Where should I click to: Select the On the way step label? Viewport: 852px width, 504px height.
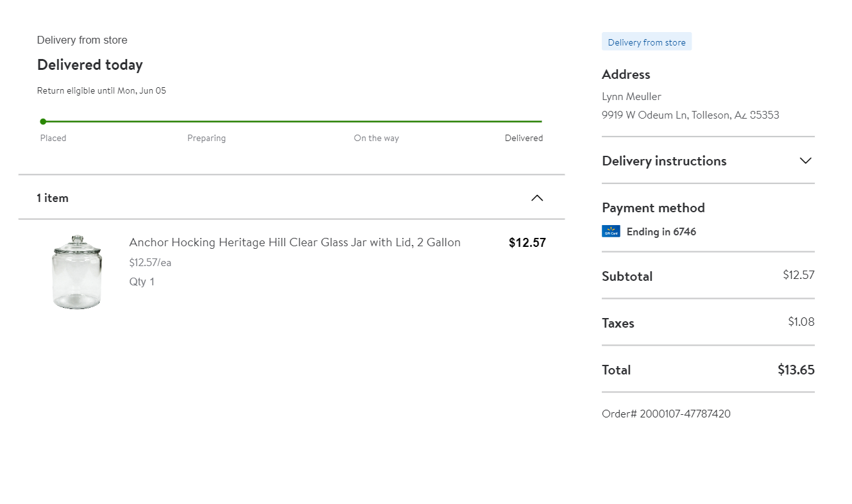[x=376, y=139]
